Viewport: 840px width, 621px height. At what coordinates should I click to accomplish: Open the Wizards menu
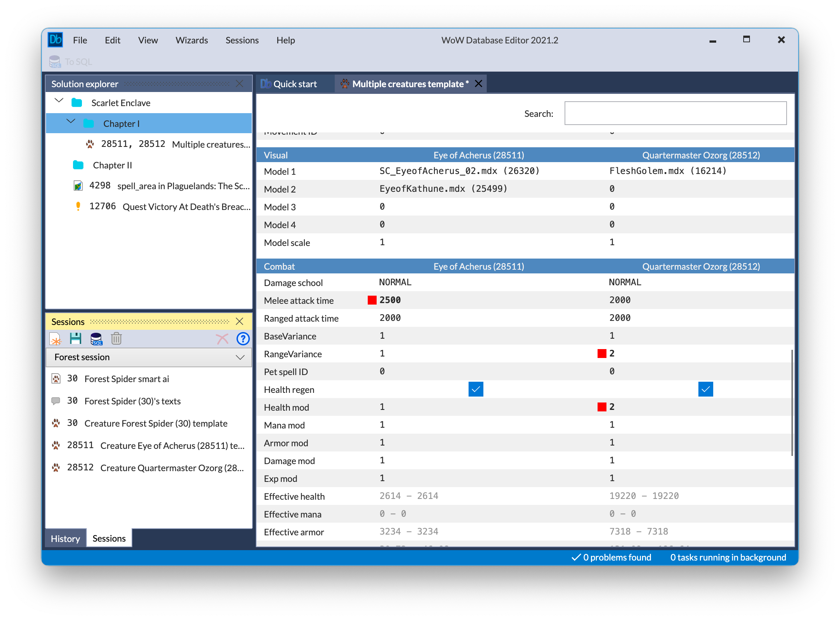[x=192, y=40]
